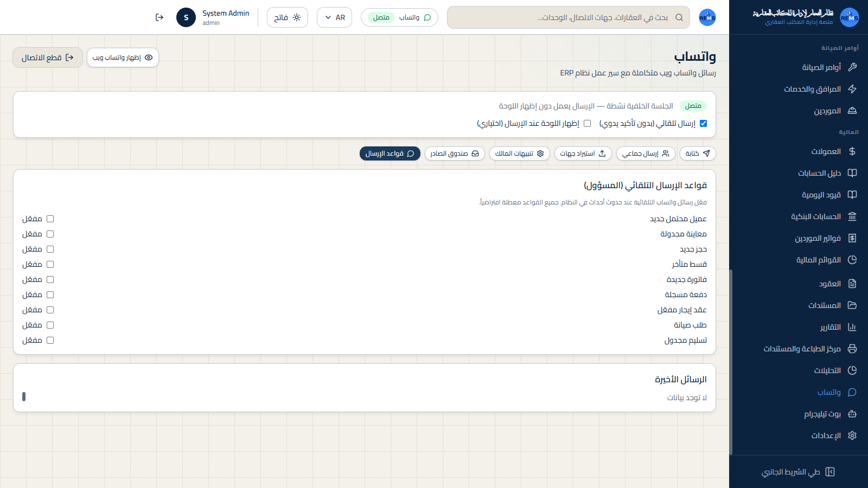Click قطع الاتصال disconnect button
The width and height of the screenshot is (868, 488).
[x=48, y=57]
